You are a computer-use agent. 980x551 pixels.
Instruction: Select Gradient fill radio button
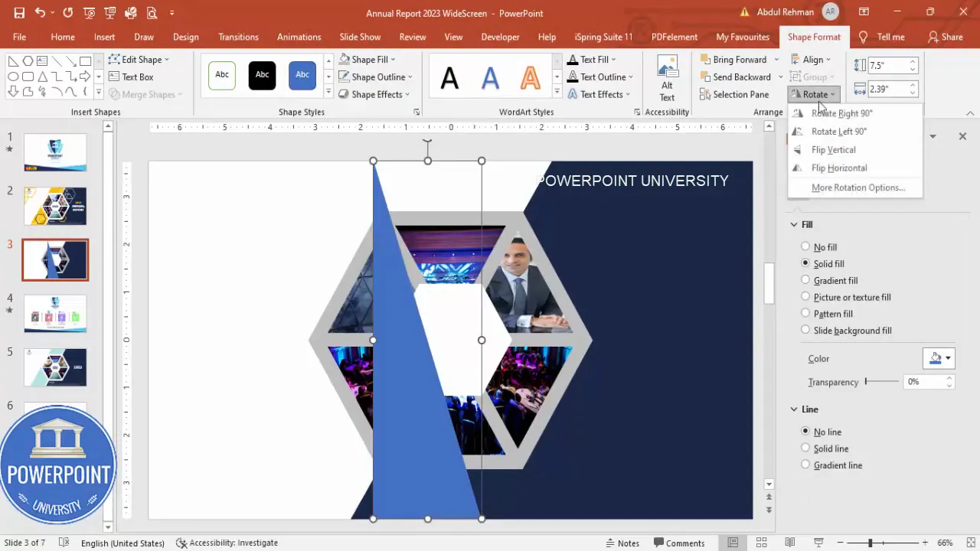coord(805,280)
